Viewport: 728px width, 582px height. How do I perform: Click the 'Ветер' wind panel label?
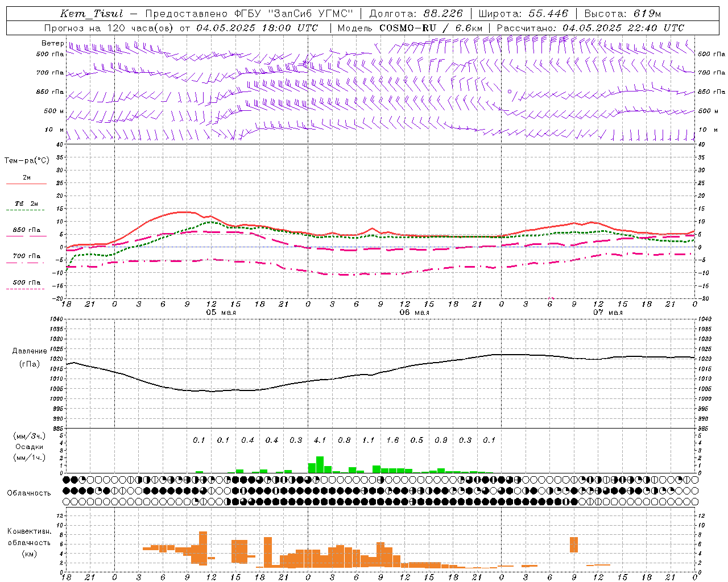point(52,43)
